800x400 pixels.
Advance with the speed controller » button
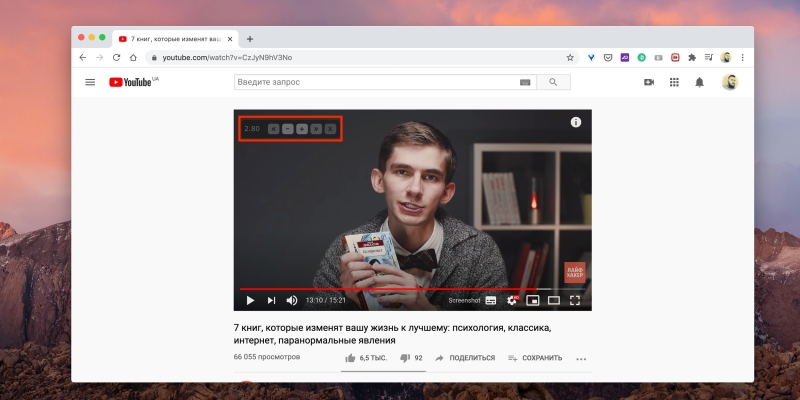[x=316, y=129]
